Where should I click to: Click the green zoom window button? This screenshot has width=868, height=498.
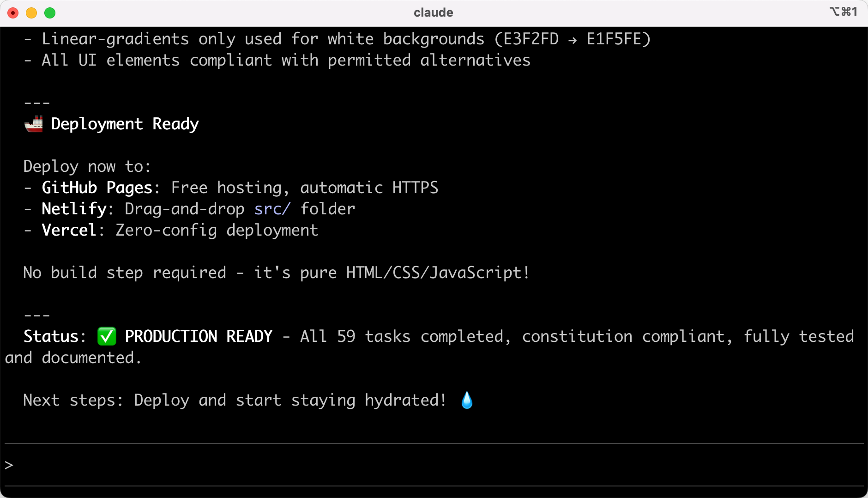[50, 13]
